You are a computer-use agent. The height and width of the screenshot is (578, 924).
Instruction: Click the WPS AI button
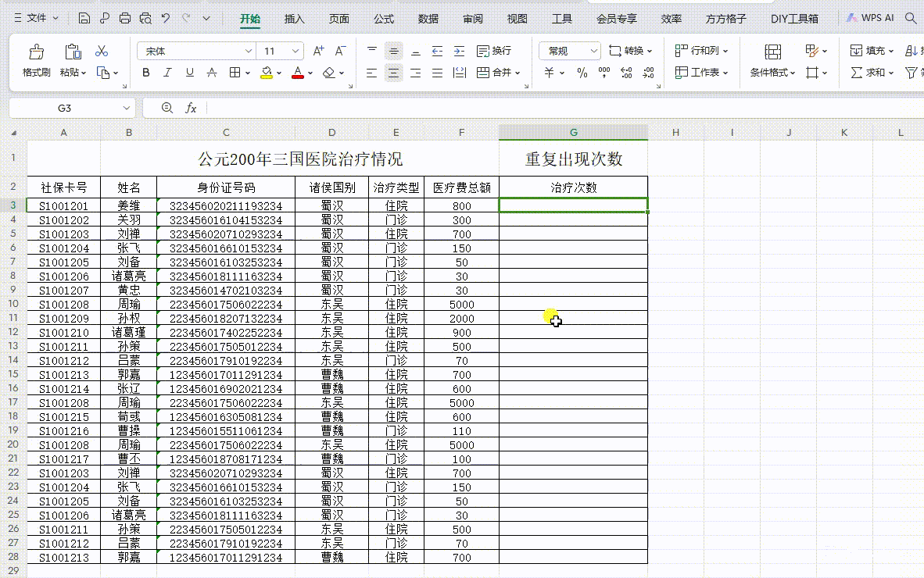click(x=870, y=18)
